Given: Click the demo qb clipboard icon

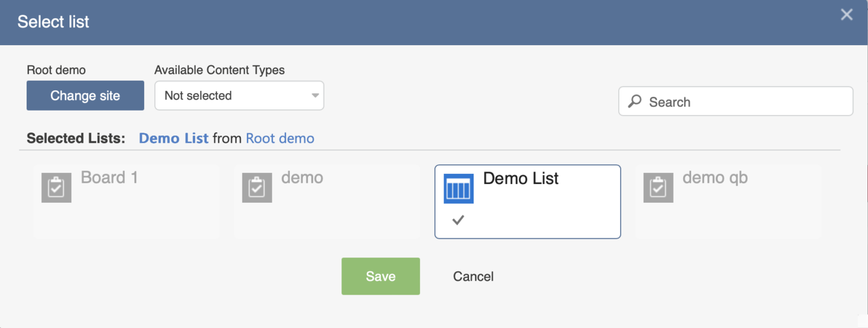Looking at the screenshot, I should tap(658, 188).
